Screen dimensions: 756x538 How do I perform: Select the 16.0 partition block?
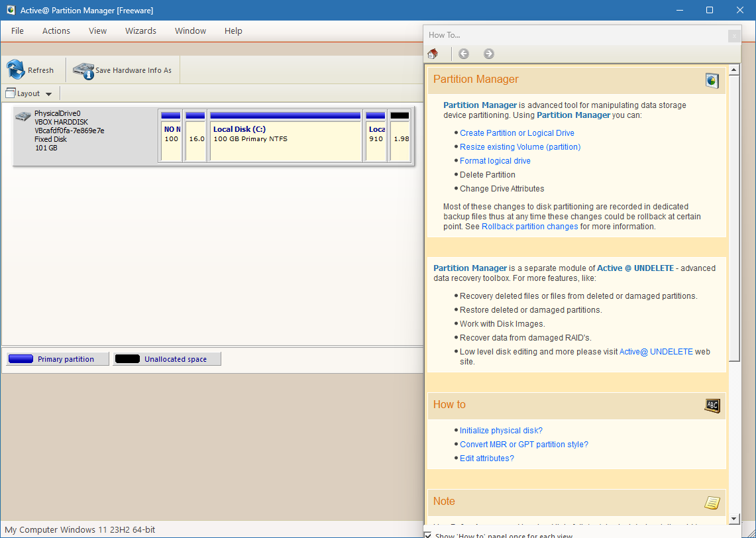[195, 135]
